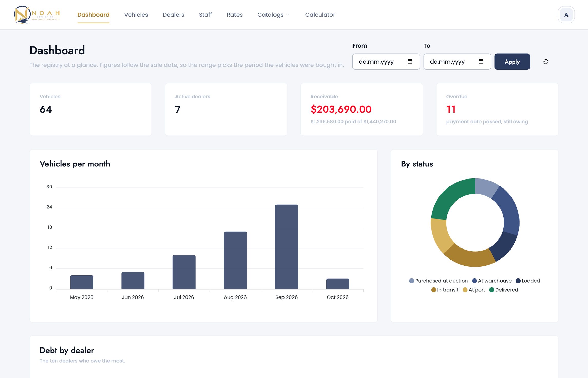Expand the Catalogs dropdown menu
Viewport: 588px width, 378px height.
click(x=273, y=15)
